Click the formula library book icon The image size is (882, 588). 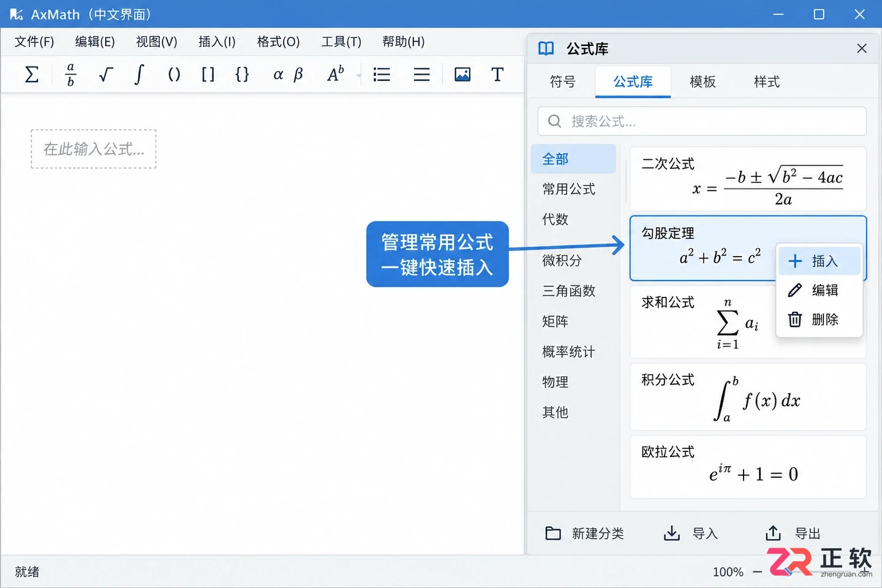click(546, 48)
